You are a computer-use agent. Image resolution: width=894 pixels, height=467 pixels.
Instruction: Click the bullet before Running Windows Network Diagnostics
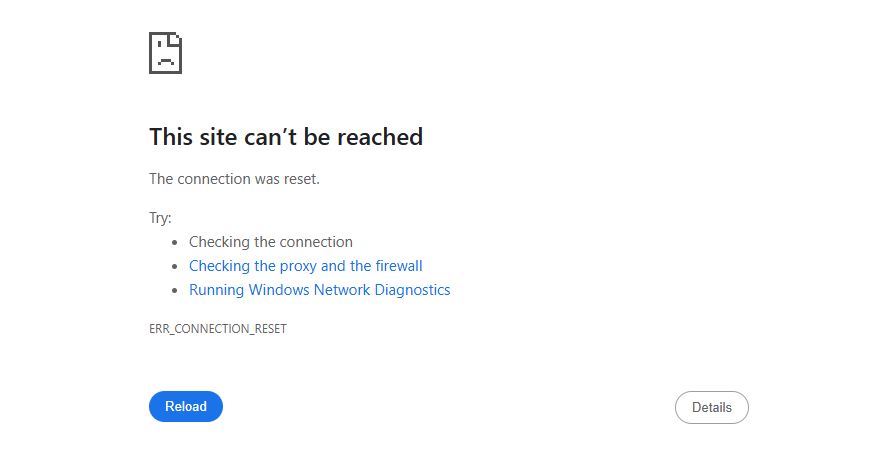pos(174,291)
